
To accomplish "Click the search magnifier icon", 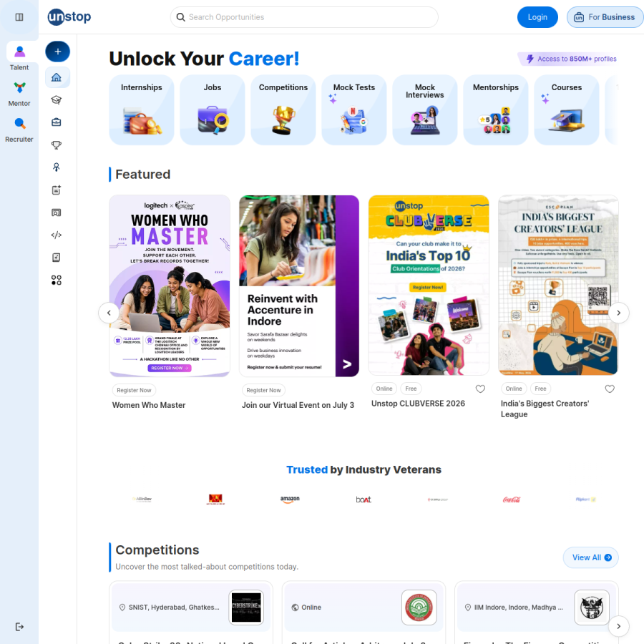I will 181,17.
